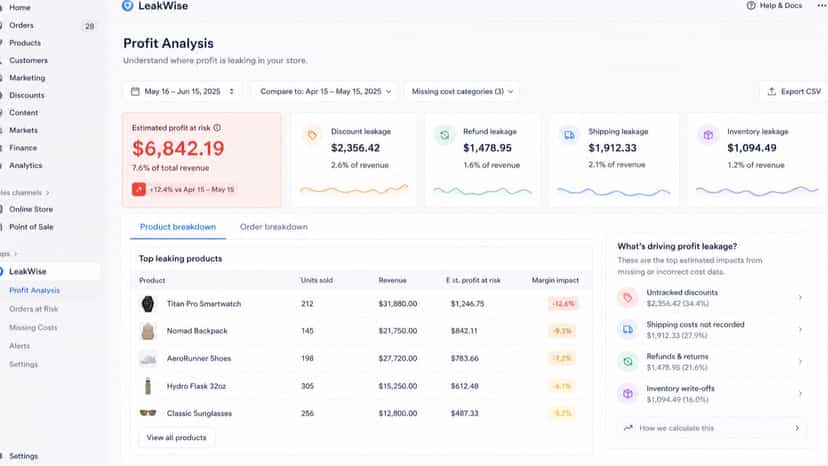The image size is (828, 466).
Task: Open Alerts sub-page
Action: coord(20,346)
